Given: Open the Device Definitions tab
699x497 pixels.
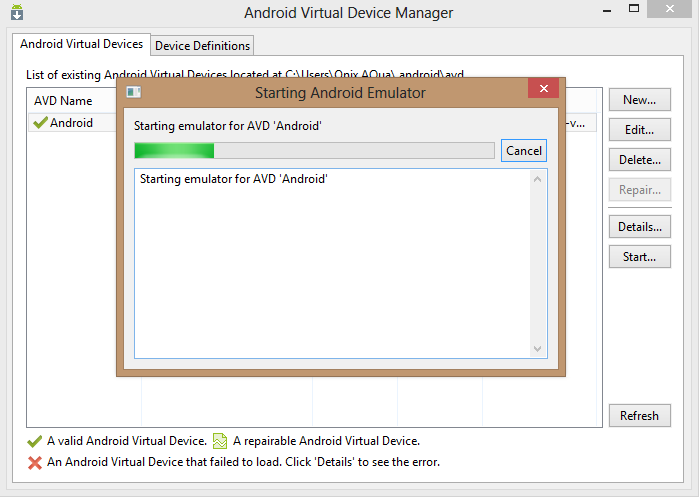Looking at the screenshot, I should click(x=202, y=45).
